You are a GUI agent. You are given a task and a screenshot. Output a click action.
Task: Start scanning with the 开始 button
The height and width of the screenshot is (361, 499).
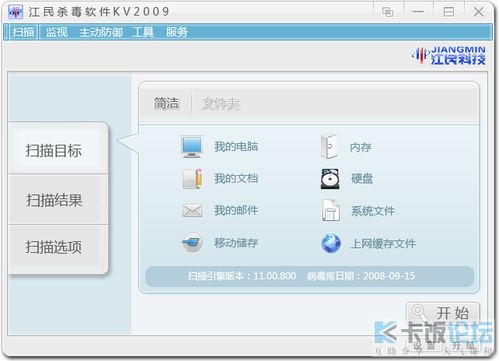coord(443,313)
